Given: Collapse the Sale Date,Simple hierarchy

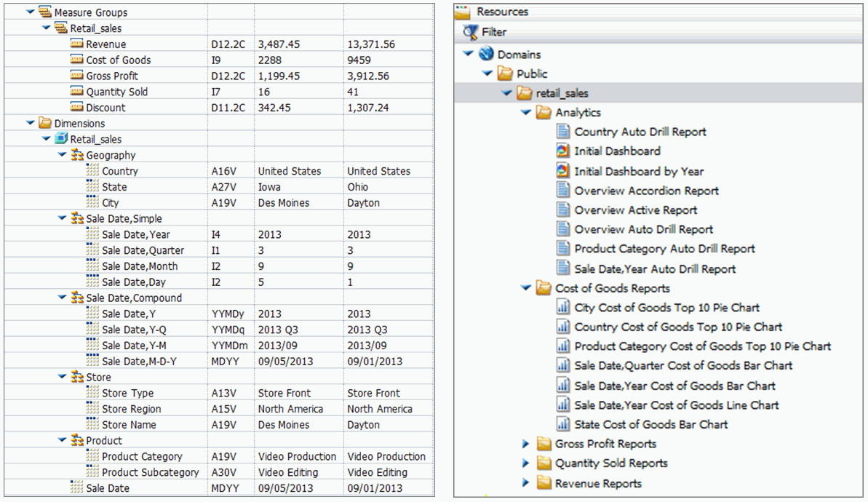Looking at the screenshot, I should tap(62, 218).
